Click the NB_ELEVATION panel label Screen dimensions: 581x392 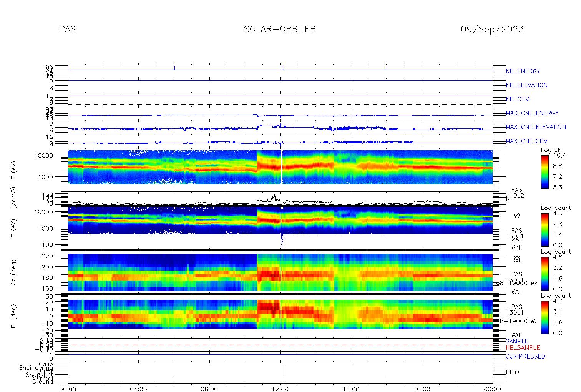[526, 85]
